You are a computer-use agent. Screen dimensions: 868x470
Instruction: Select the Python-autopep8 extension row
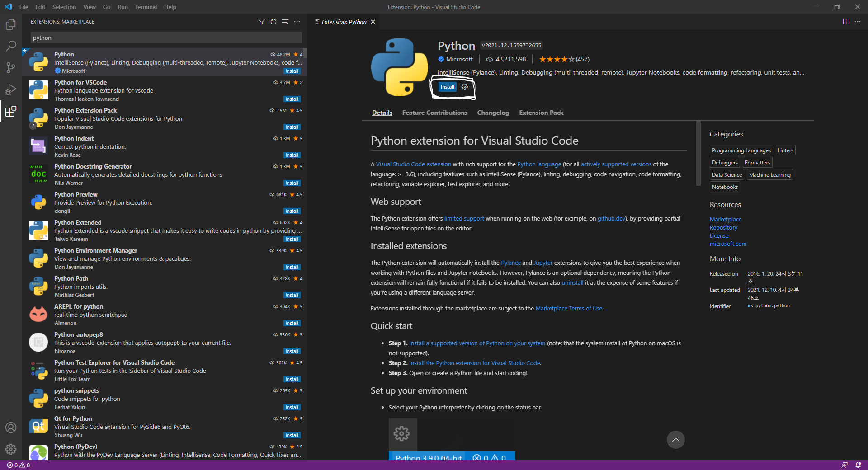tap(165, 343)
